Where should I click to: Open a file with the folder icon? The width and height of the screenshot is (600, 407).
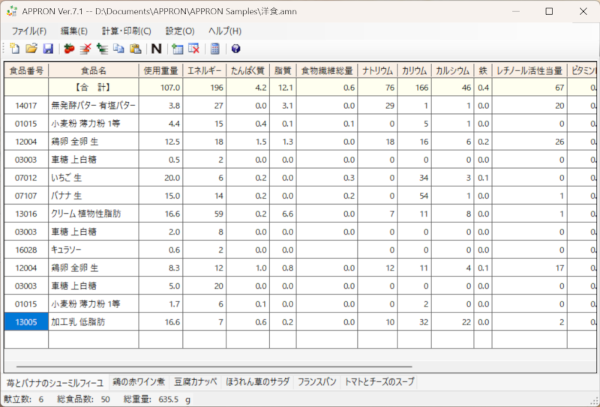click(x=30, y=48)
